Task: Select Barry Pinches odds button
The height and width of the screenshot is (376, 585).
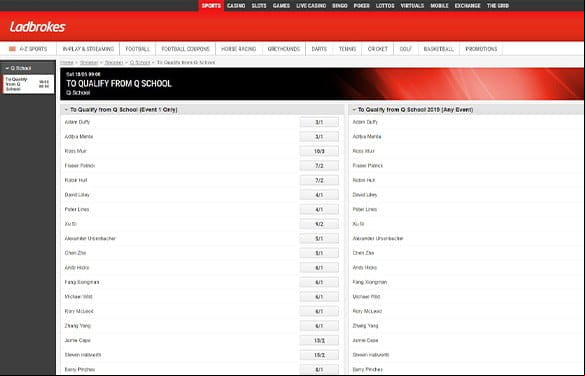Action: 319,369
